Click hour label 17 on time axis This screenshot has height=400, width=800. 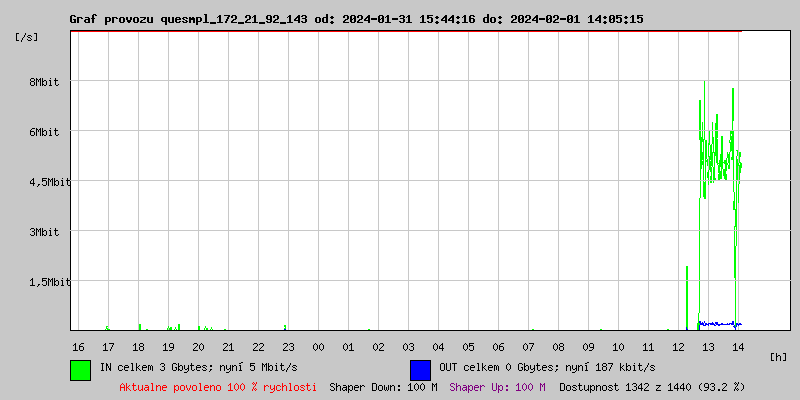[x=108, y=347]
